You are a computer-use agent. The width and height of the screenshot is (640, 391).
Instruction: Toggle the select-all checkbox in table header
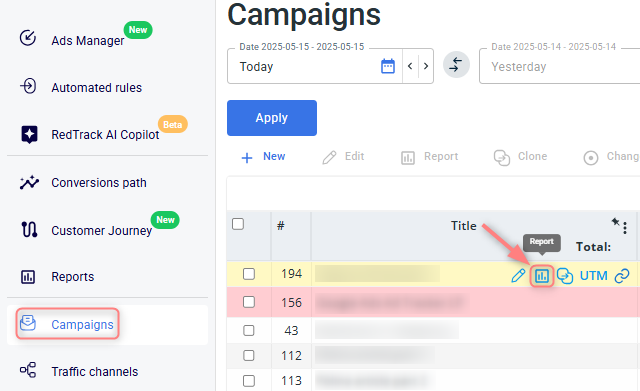(238, 224)
